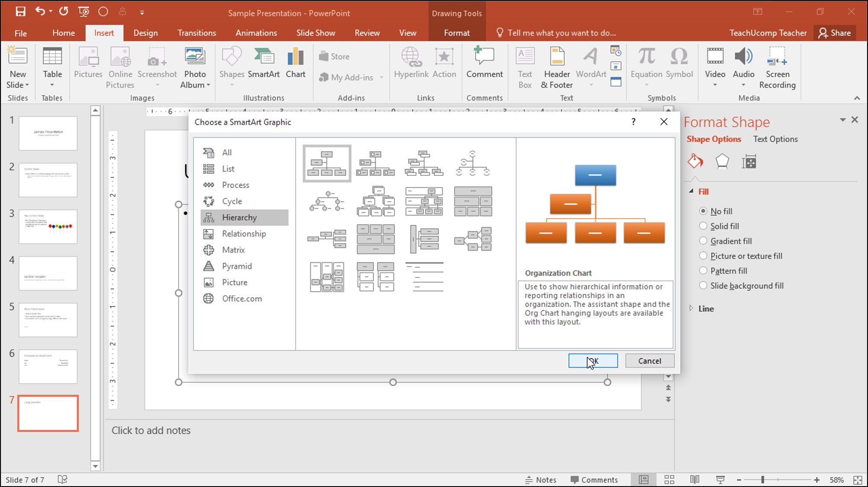Confirm the Organization Chart with OK
The width and height of the screenshot is (868, 487).
(593, 361)
